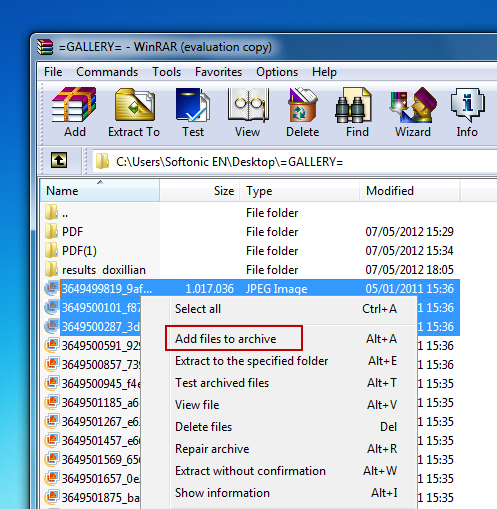The width and height of the screenshot is (497, 509).
Task: Click JPEG icon of 3649500101_f87 file
Action: 52,307
